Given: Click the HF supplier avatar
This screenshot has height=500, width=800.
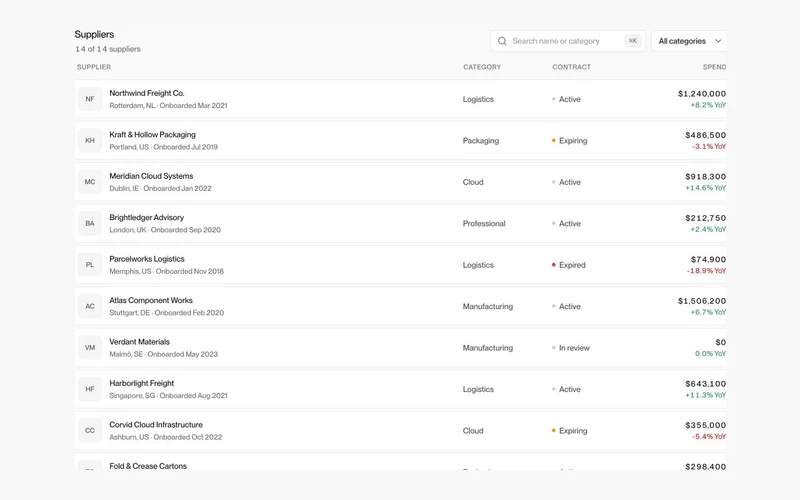Looking at the screenshot, I should [90, 389].
